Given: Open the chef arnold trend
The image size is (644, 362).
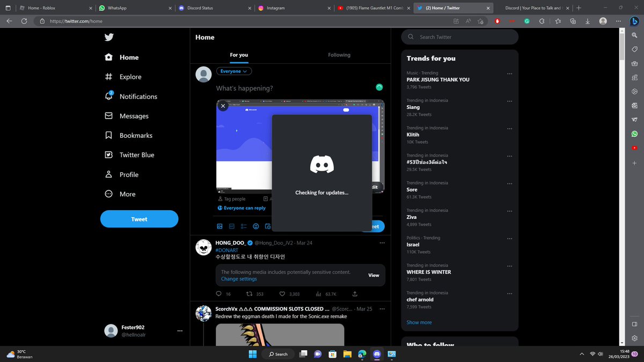Looking at the screenshot, I should 420,300.
